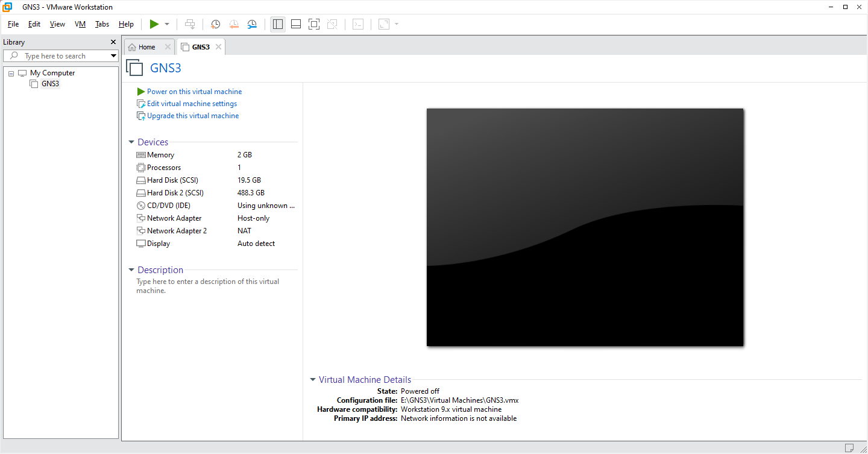Image resolution: width=868 pixels, height=454 pixels.
Task: Click the GNS3 VM icon in the header
Action: click(134, 68)
